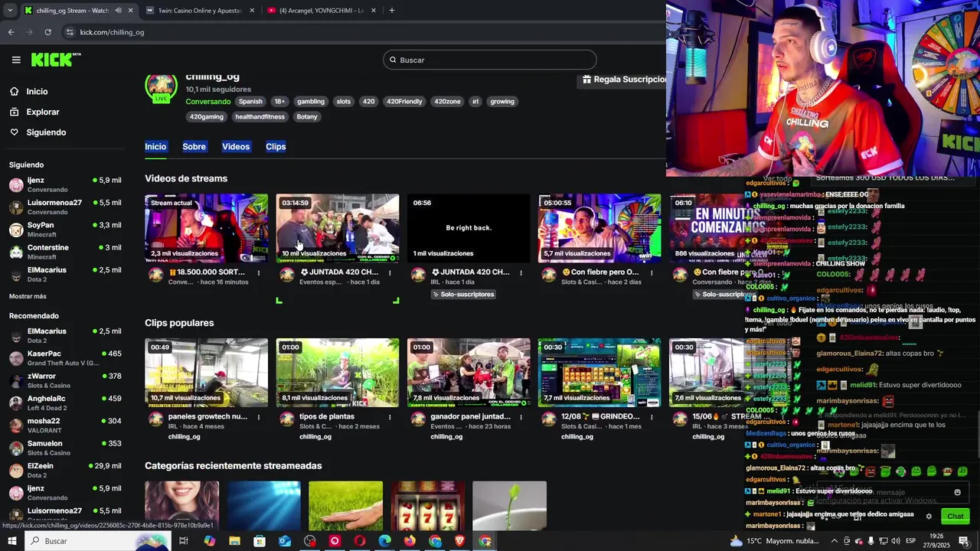Open Microsoft Store from the taskbar
Screen dimensions: 980x551
pos(260,541)
